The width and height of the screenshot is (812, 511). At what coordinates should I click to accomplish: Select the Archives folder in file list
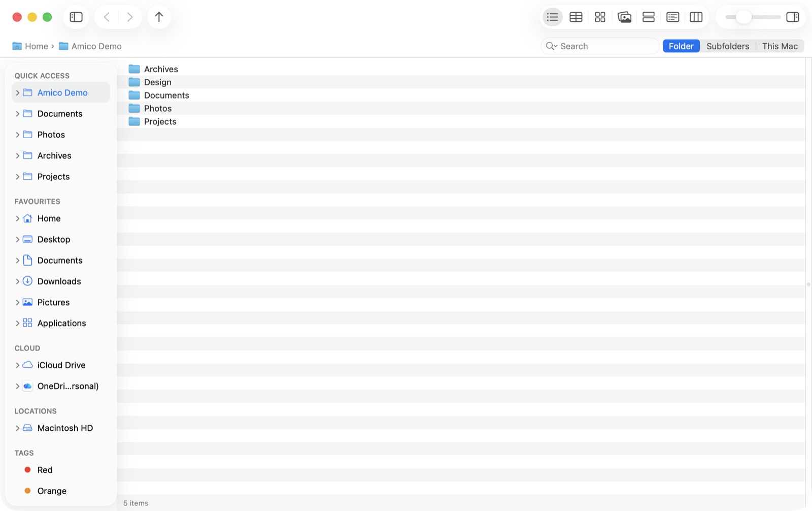pos(461,69)
